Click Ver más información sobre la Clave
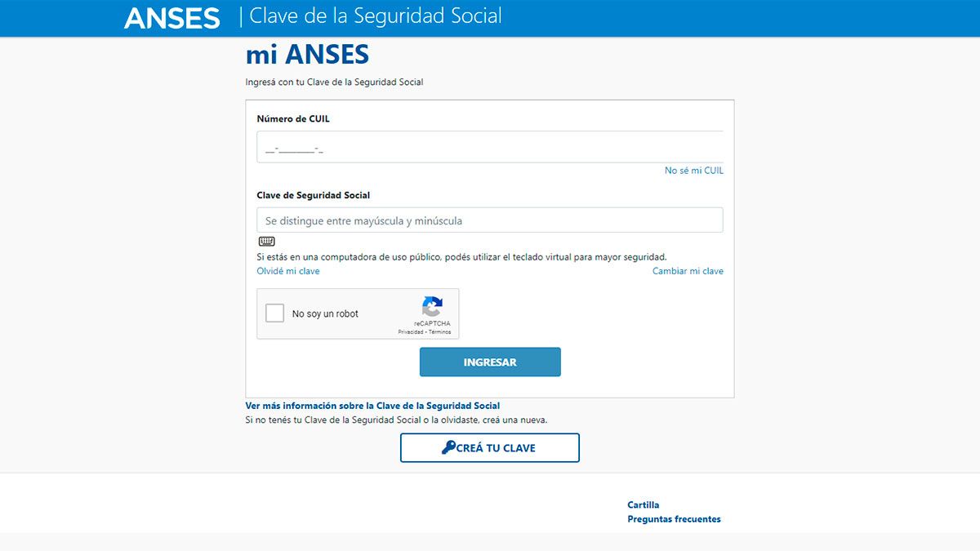 click(x=373, y=405)
